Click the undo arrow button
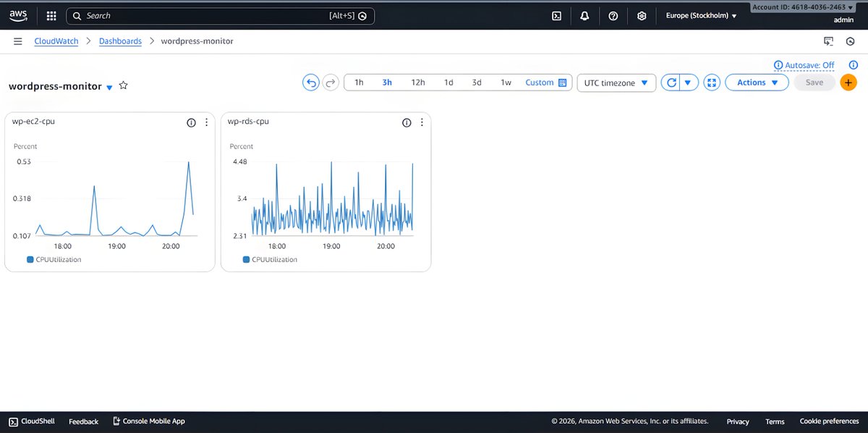 click(310, 83)
